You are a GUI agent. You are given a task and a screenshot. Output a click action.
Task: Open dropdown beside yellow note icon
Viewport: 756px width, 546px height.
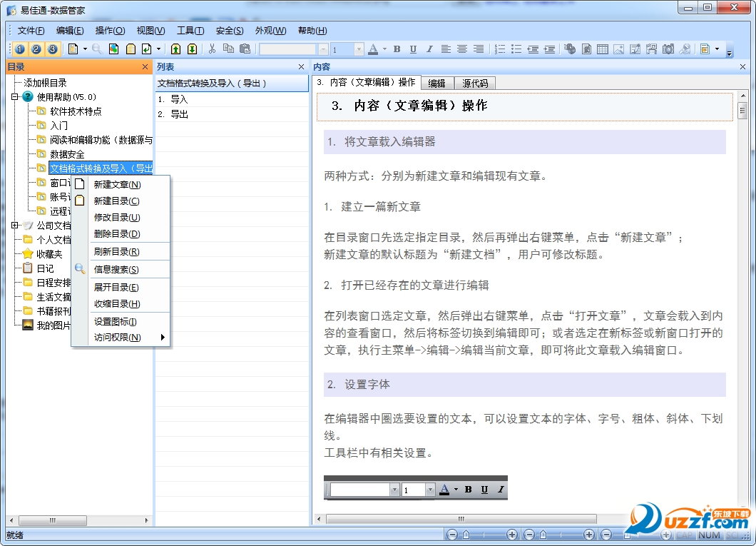tap(717, 49)
